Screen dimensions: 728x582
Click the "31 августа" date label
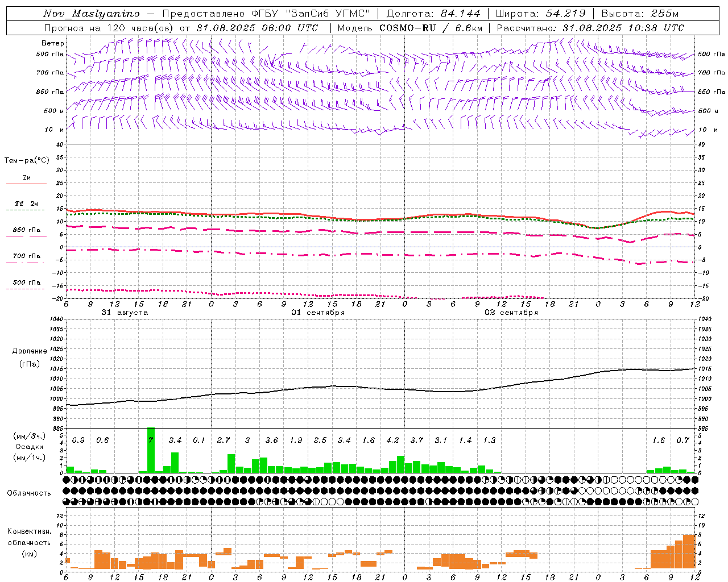pos(125,313)
